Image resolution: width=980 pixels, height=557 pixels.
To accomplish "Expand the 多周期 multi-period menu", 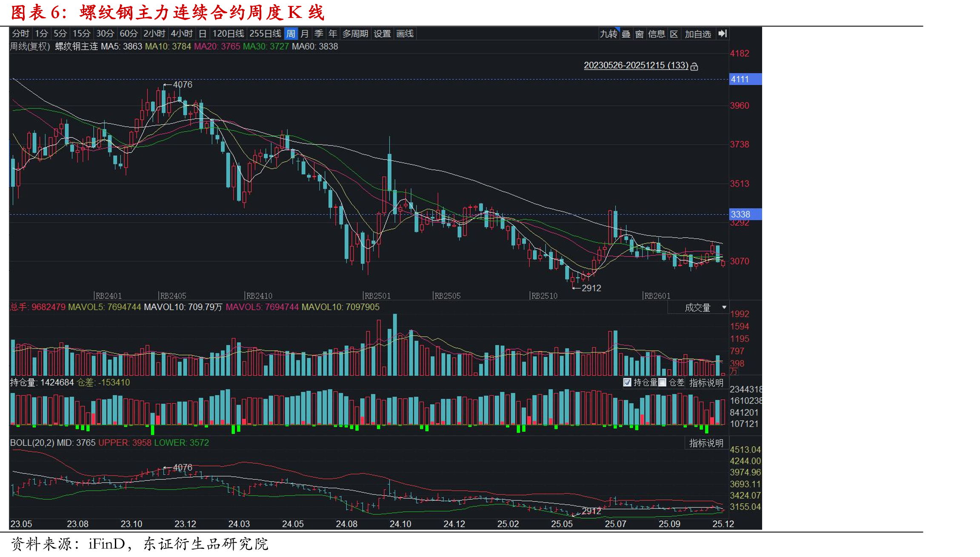I will (355, 34).
